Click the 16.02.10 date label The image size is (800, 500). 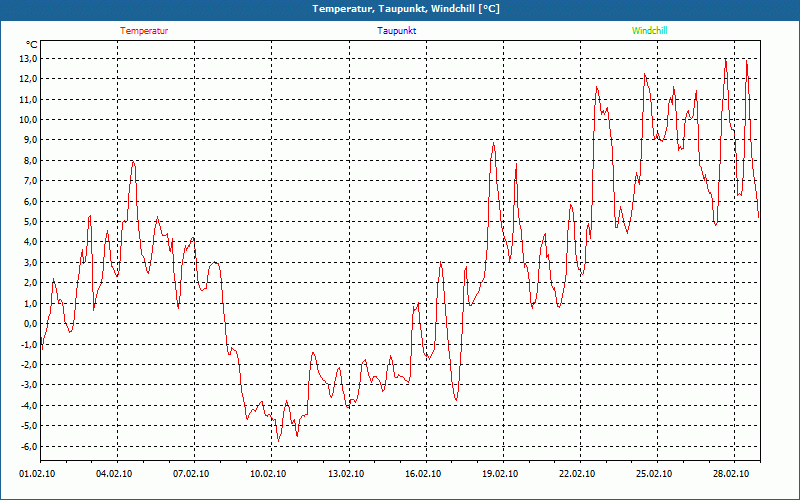(423, 474)
